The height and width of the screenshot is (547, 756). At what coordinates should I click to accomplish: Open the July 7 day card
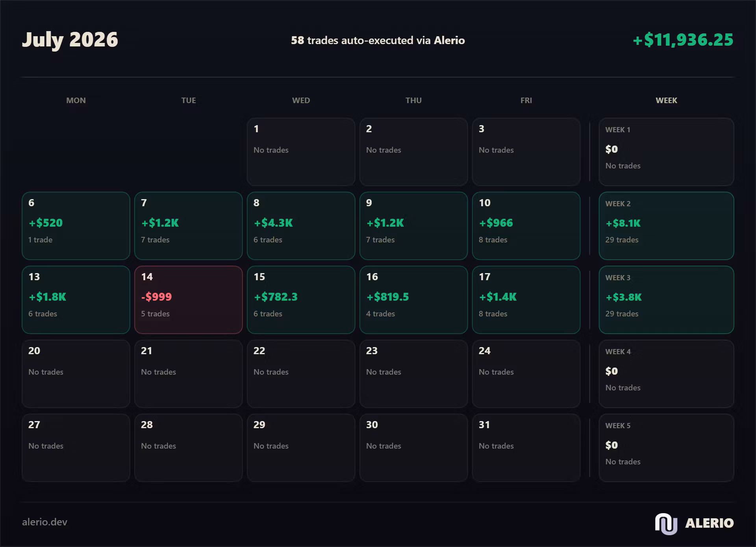click(x=189, y=226)
